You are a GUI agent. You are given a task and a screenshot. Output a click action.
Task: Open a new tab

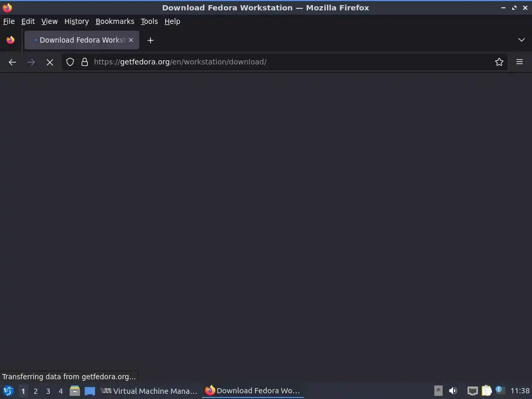click(x=150, y=41)
